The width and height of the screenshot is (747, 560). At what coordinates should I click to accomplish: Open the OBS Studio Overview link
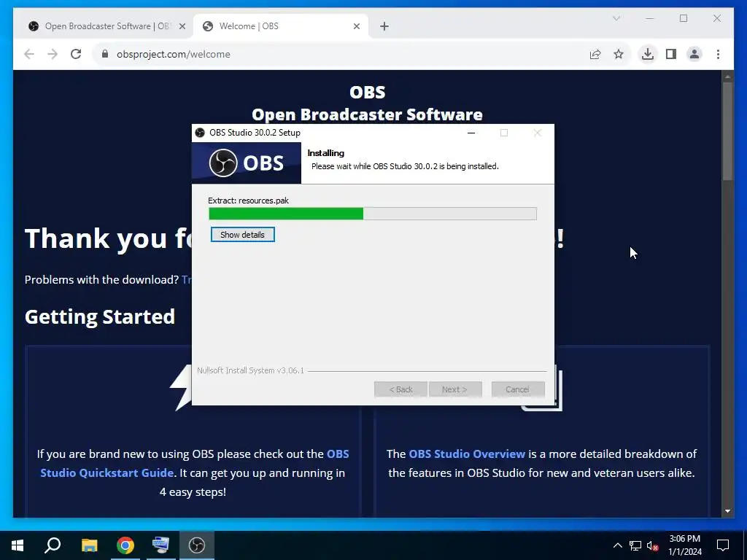[467, 454]
